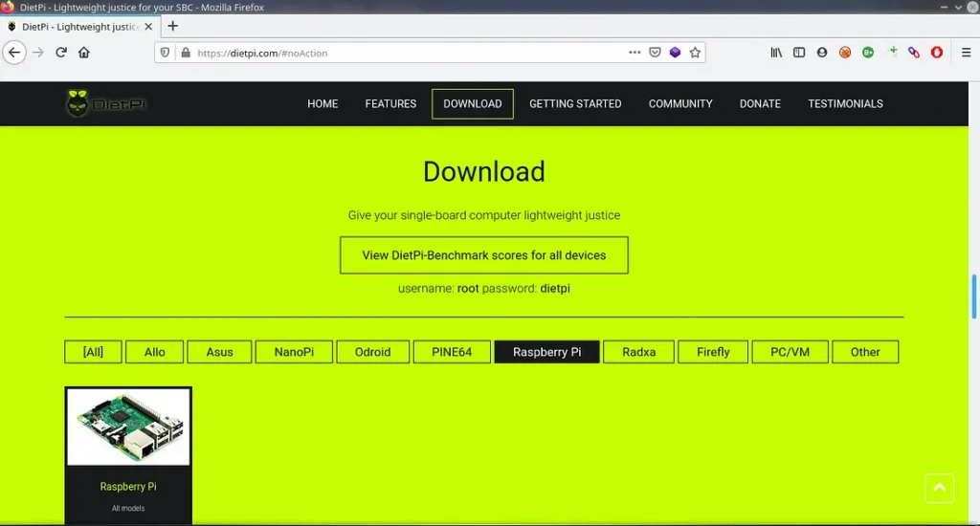Click the link chain extension icon
The height and width of the screenshot is (526, 980).
pyautogui.click(x=914, y=53)
